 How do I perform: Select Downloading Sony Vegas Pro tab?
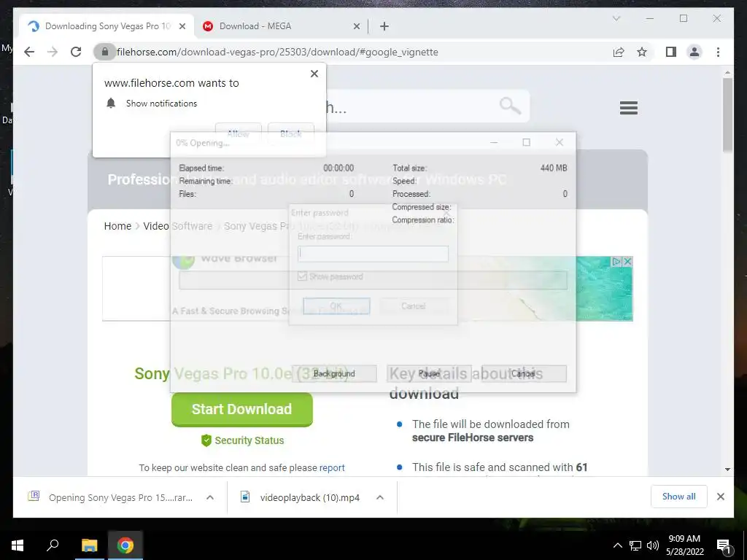click(107, 26)
